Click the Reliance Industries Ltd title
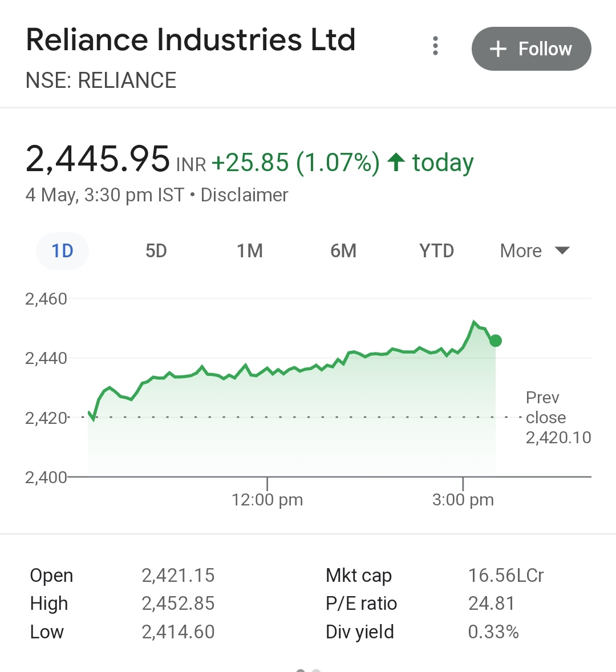This screenshot has height=672, width=616. pos(191,40)
